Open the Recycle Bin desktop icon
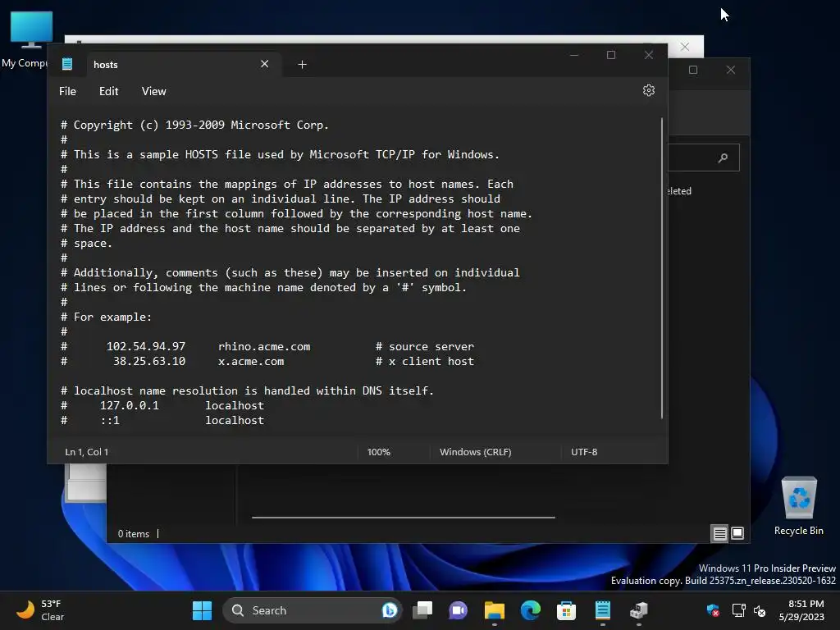The width and height of the screenshot is (840, 630). coord(799,505)
